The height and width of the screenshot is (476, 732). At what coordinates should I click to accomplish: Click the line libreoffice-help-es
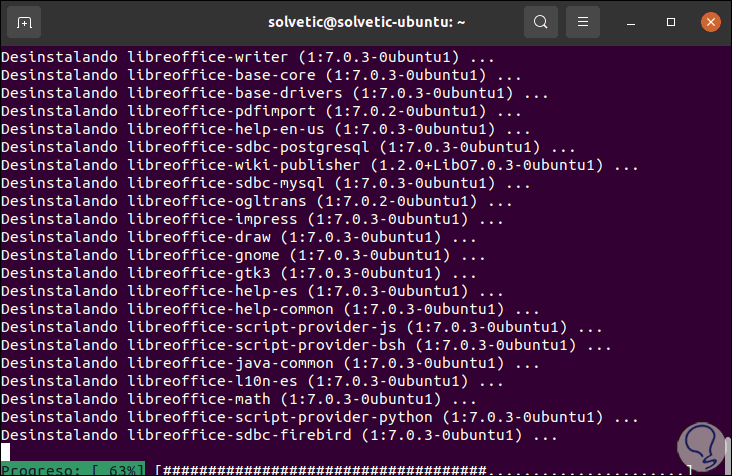pyautogui.click(x=252, y=291)
